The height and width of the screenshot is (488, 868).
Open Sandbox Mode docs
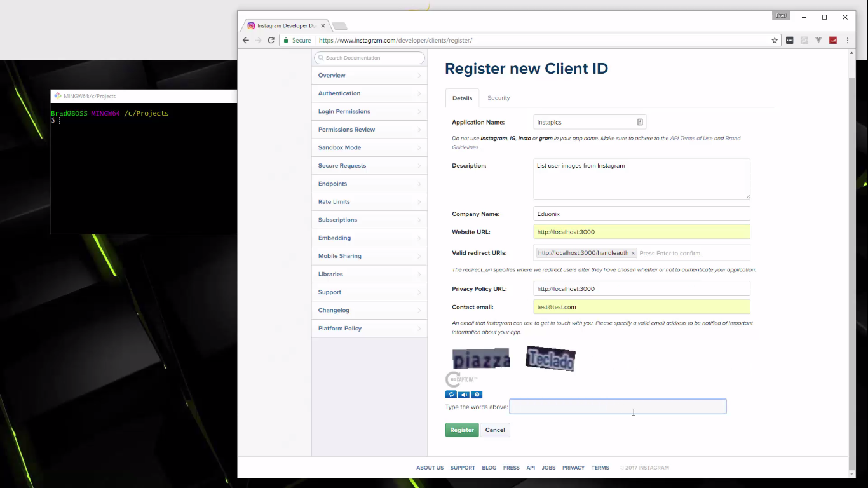[369, 147]
